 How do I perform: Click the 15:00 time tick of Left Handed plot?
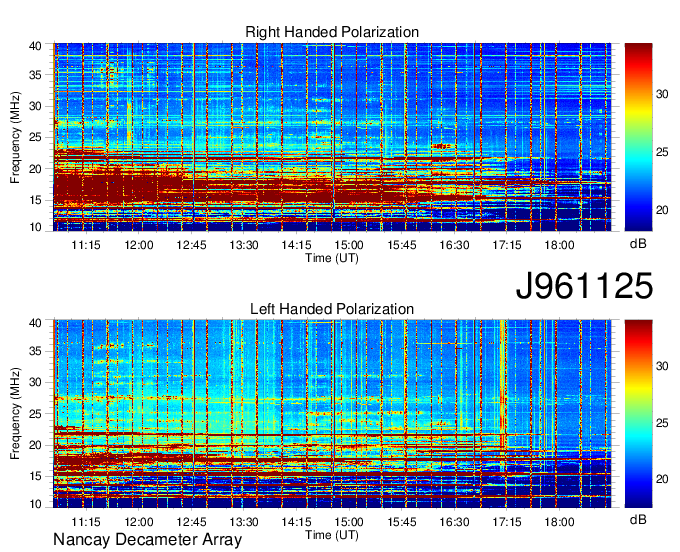click(x=349, y=522)
